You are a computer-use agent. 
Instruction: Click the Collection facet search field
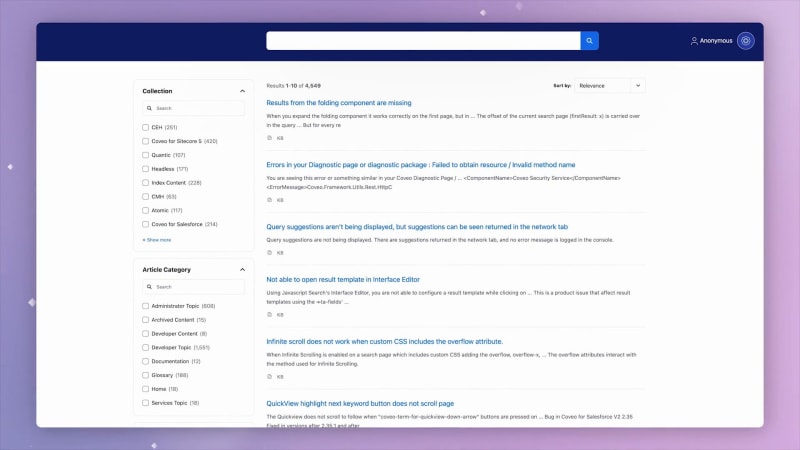[193, 108]
